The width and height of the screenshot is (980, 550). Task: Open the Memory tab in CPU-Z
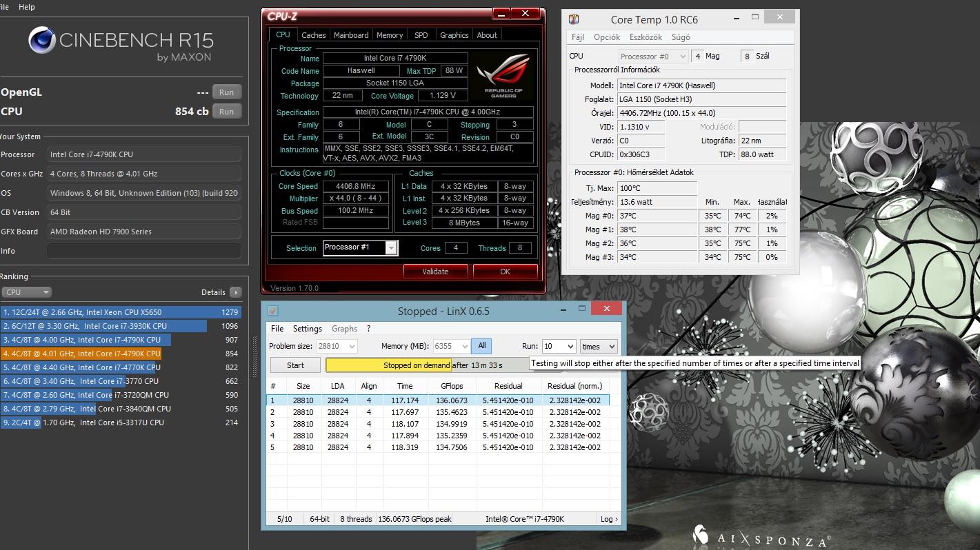point(390,35)
